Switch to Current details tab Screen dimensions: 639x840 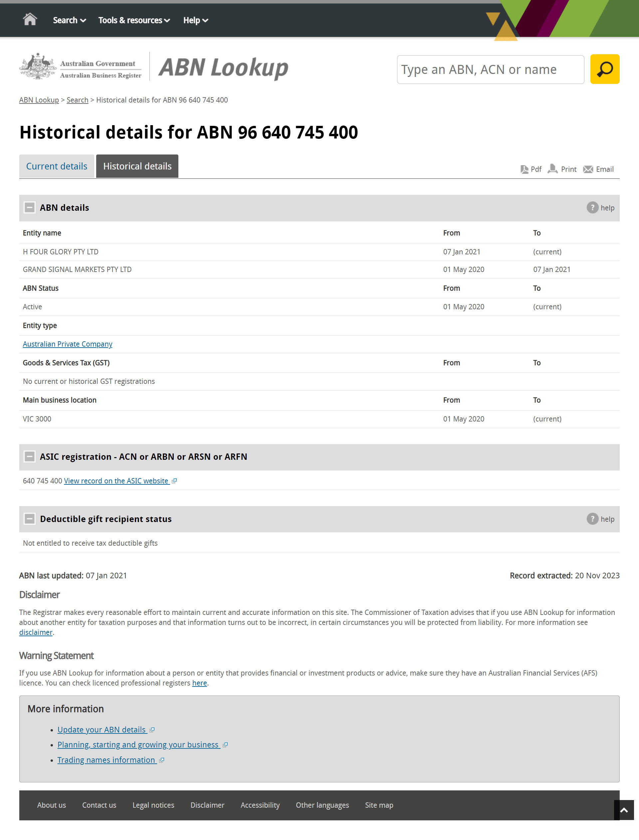(x=57, y=166)
